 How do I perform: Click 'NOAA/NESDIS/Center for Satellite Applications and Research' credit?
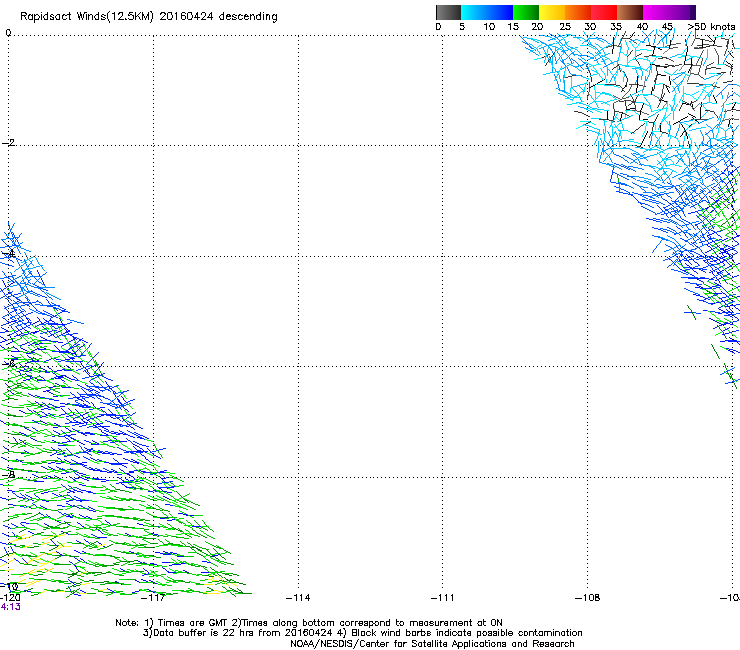click(432, 644)
